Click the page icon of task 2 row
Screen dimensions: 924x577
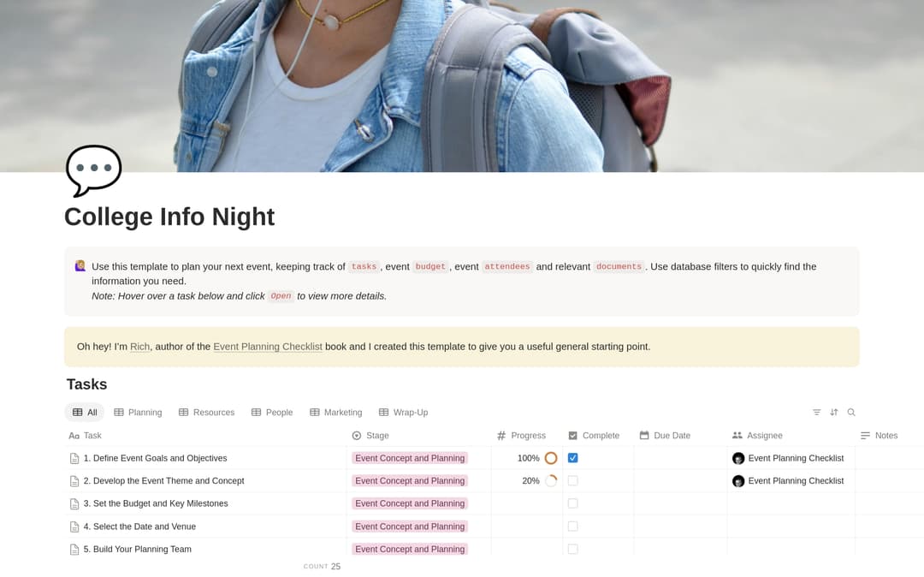[x=74, y=481]
